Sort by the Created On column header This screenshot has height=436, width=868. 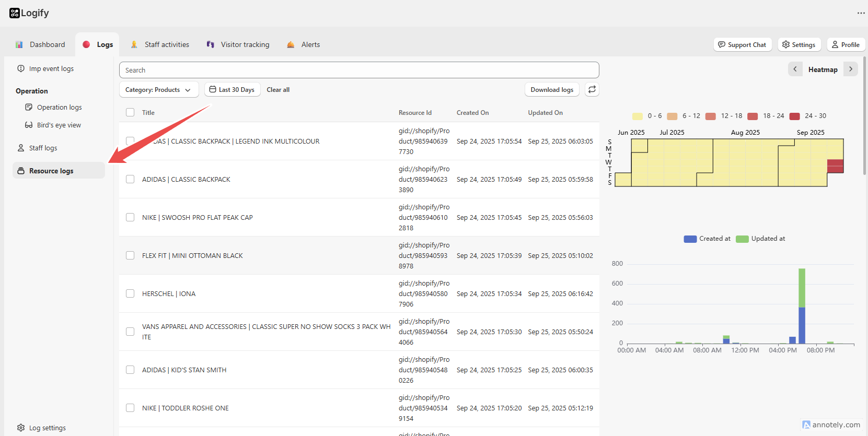(472, 112)
